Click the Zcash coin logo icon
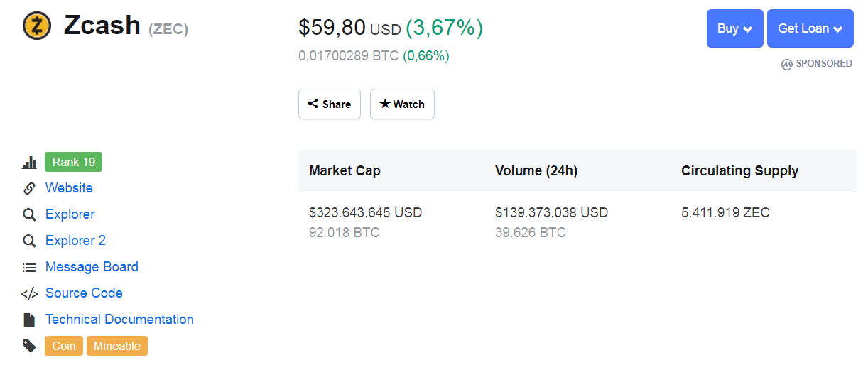Screen dimensions: 868x365 click(x=37, y=26)
